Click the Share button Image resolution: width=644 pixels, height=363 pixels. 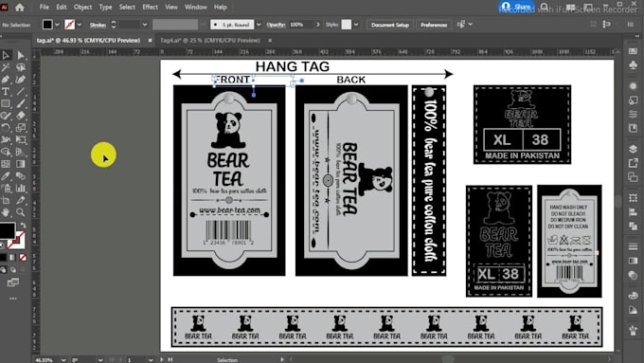click(x=516, y=7)
